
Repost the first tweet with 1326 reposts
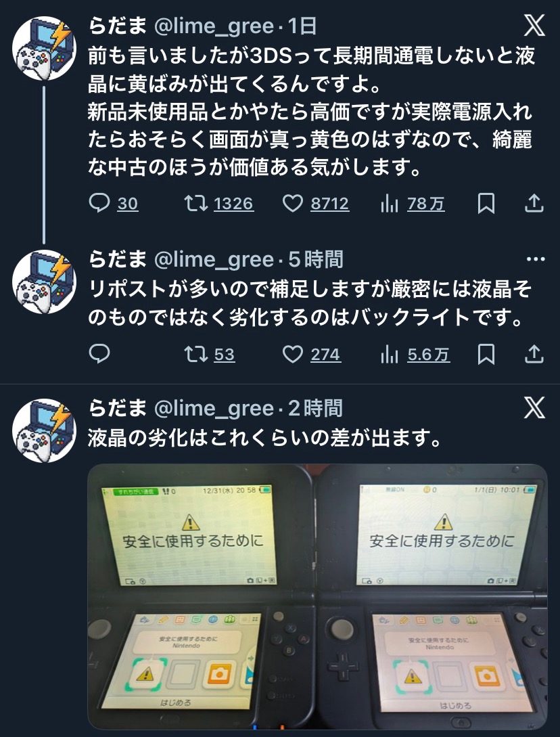point(219,204)
